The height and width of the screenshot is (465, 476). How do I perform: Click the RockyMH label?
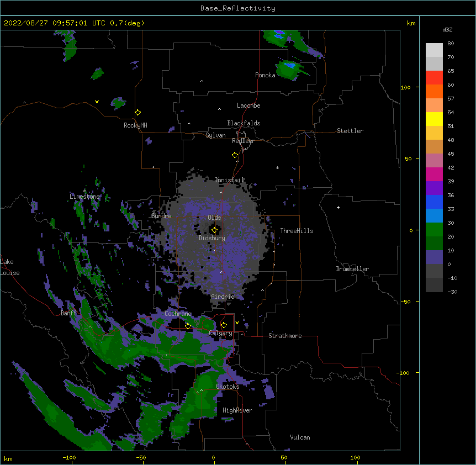point(135,125)
